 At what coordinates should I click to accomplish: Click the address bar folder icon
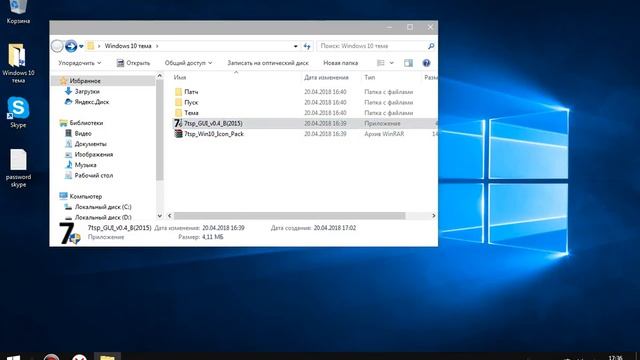[x=91, y=46]
